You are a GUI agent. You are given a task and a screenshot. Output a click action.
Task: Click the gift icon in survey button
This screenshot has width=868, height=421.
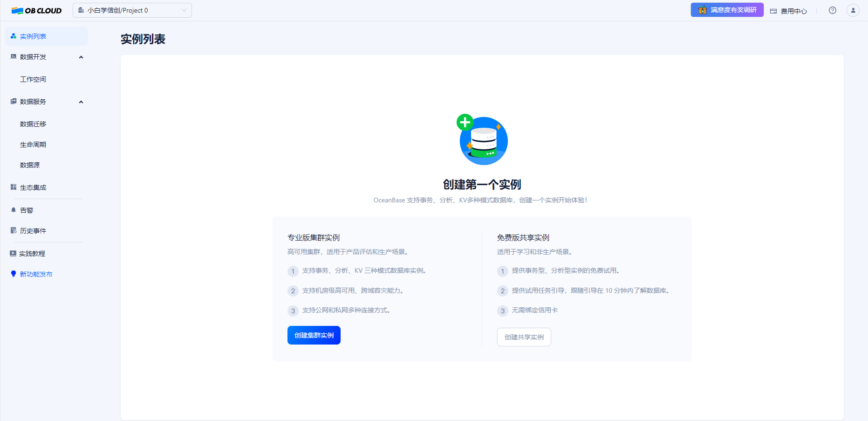click(x=702, y=10)
